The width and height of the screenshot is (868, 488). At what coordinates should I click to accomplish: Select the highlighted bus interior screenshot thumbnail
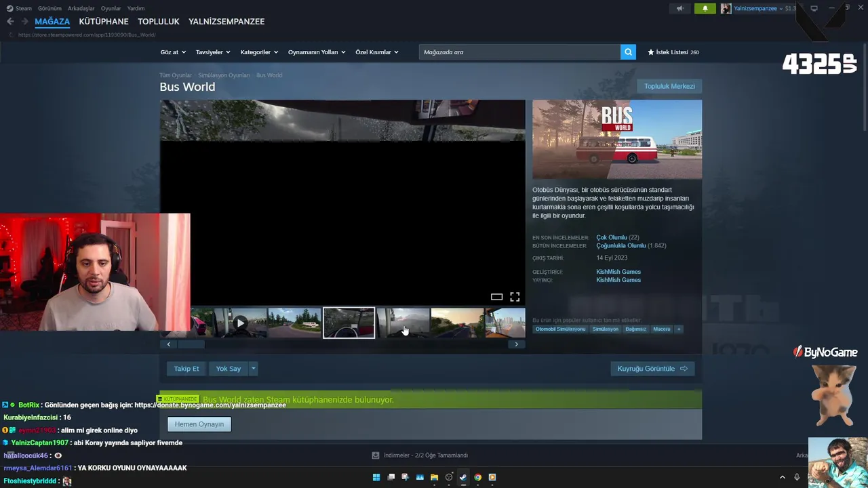click(x=349, y=323)
